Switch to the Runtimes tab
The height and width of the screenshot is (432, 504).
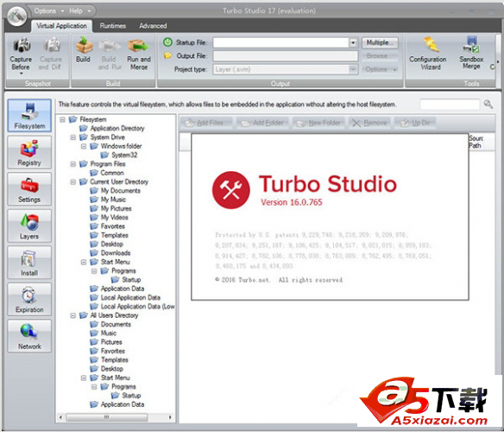113,26
